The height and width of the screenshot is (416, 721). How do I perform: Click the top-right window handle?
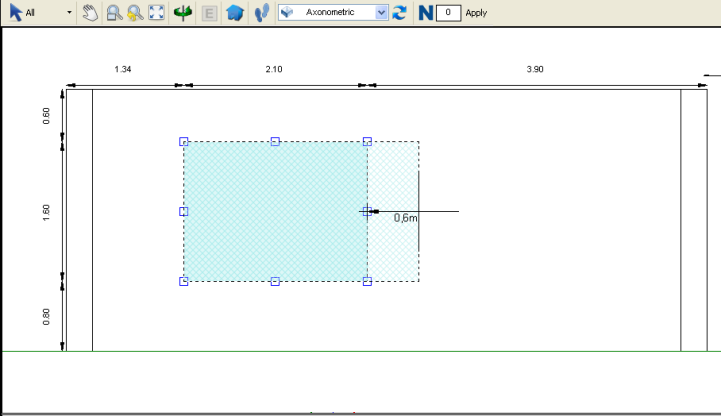tap(367, 142)
